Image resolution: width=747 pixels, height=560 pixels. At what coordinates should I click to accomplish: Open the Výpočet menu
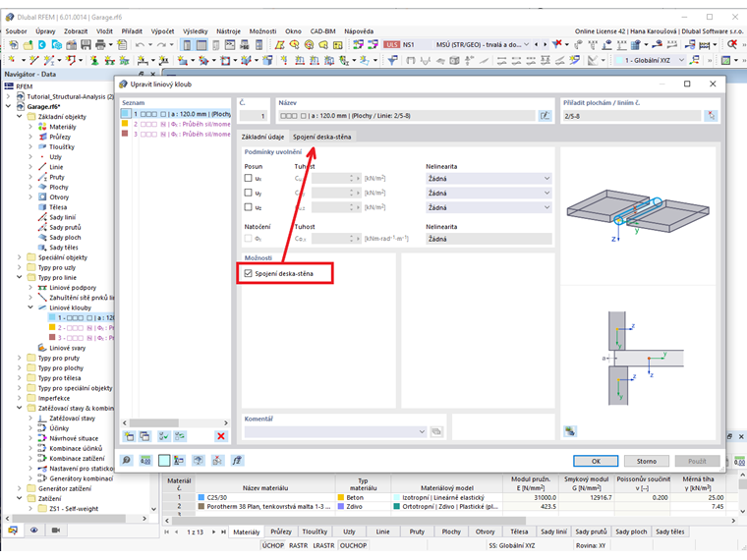(x=162, y=31)
